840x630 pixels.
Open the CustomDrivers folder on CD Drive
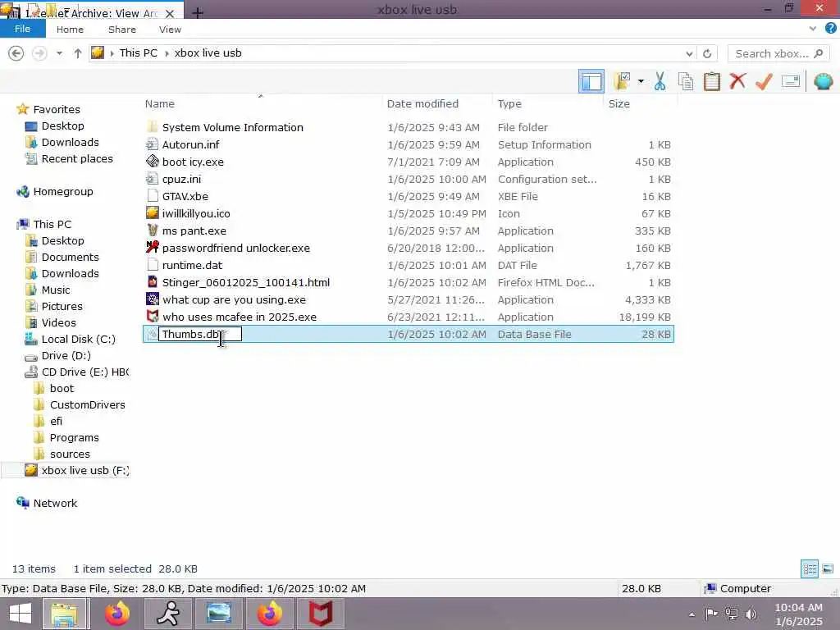coord(87,405)
